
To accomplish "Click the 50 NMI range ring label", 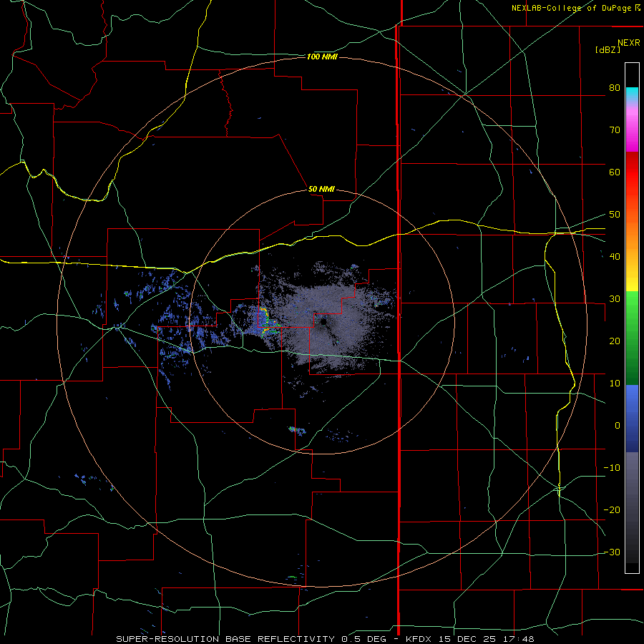I will [321, 189].
